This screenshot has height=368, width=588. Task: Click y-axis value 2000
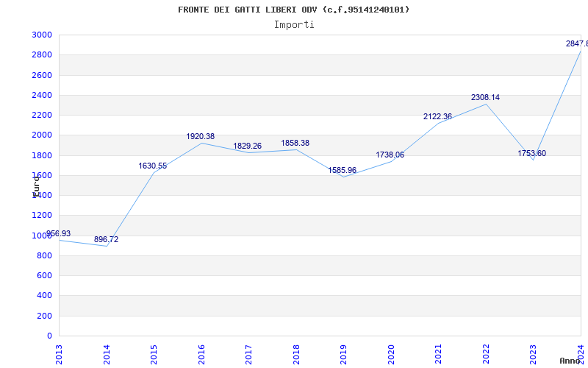(x=42, y=135)
